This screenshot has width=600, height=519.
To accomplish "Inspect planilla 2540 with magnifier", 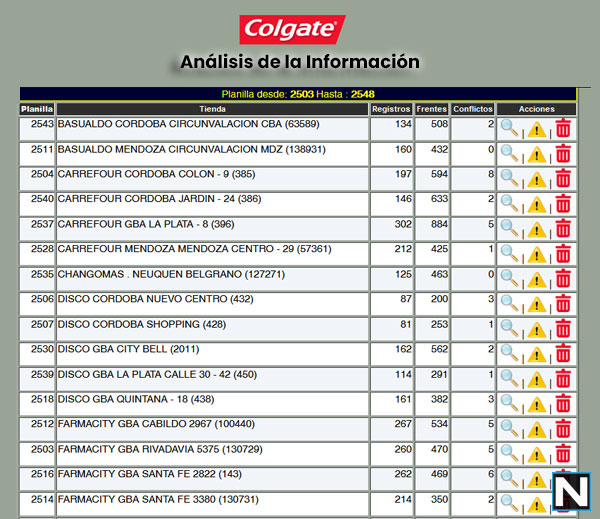I will [509, 203].
